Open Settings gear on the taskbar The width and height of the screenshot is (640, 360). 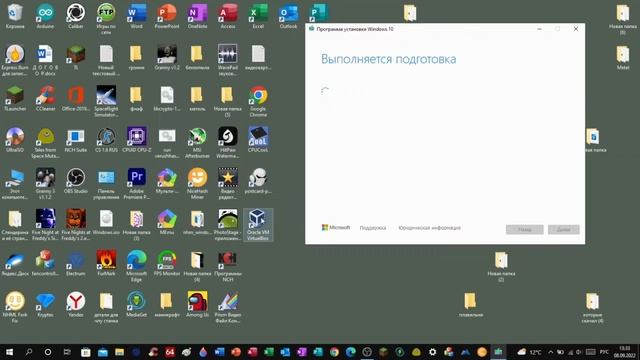(x=433, y=352)
